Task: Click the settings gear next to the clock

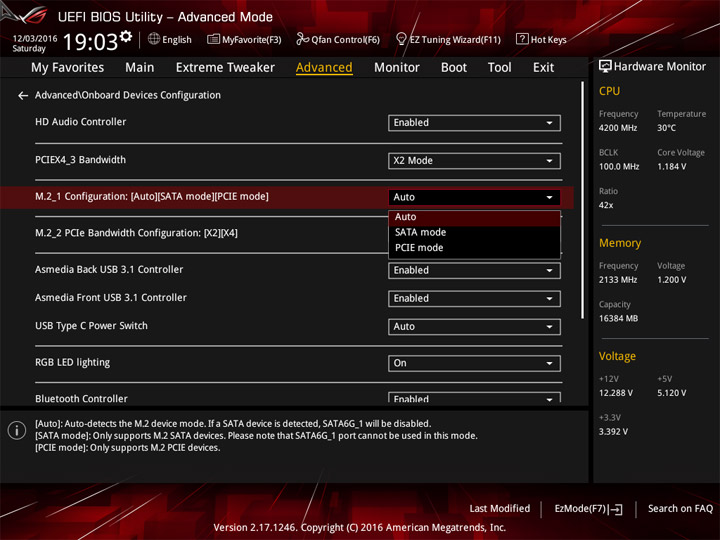Action: tap(126, 36)
